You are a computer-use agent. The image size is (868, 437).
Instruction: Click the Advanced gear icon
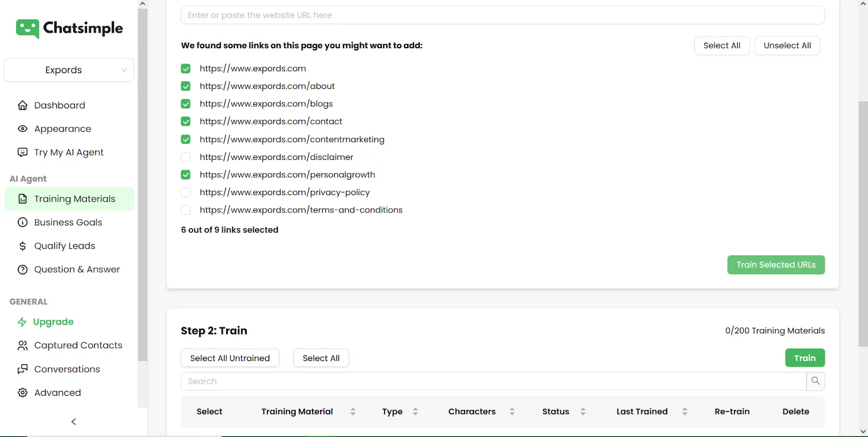(23, 393)
